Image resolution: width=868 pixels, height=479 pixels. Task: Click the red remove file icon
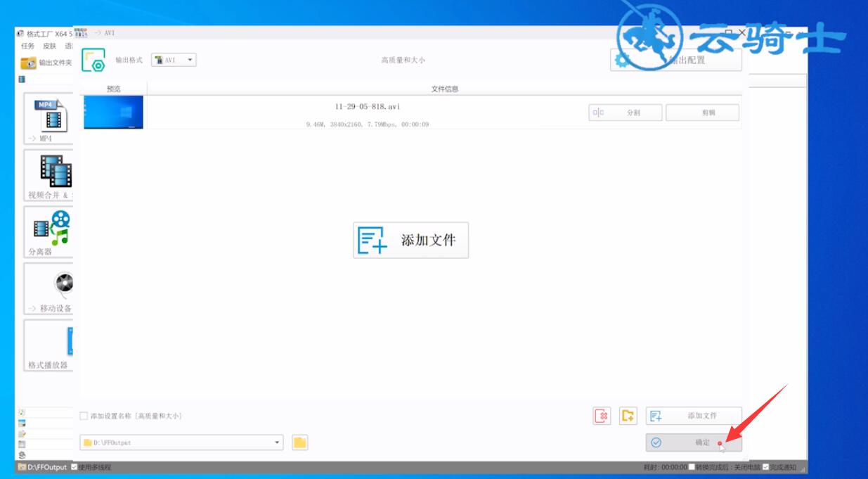click(602, 416)
